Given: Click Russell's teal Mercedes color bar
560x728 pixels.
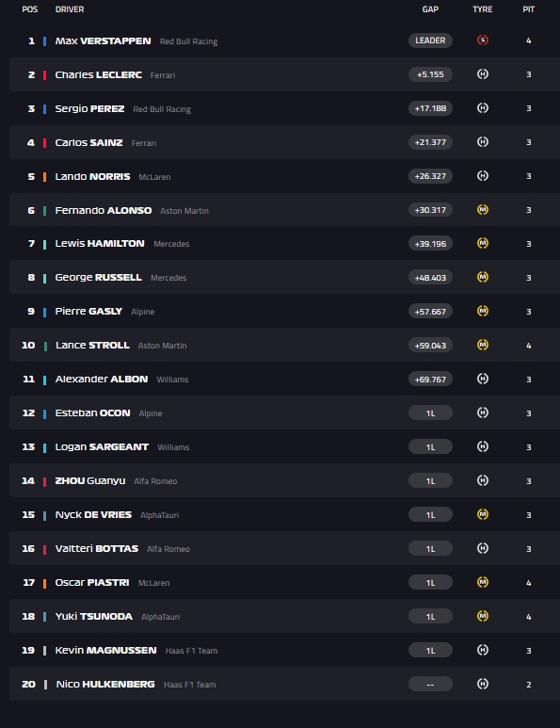Looking at the screenshot, I should click(x=44, y=279).
